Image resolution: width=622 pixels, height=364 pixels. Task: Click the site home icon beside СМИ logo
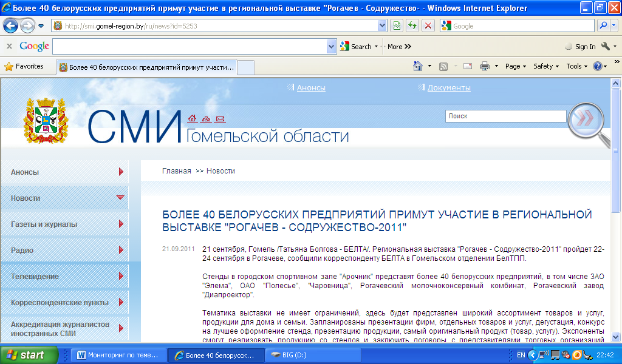coord(193,118)
